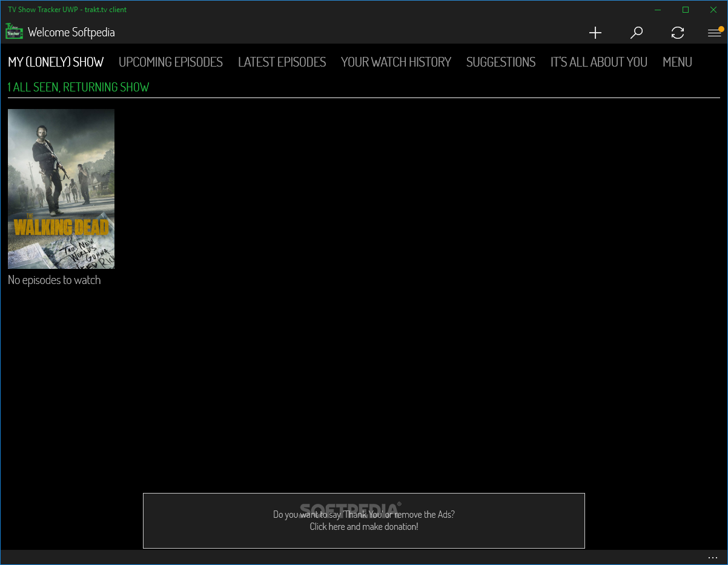The image size is (728, 565).
Task: Click the plus icon to add a show
Action: 595,33
